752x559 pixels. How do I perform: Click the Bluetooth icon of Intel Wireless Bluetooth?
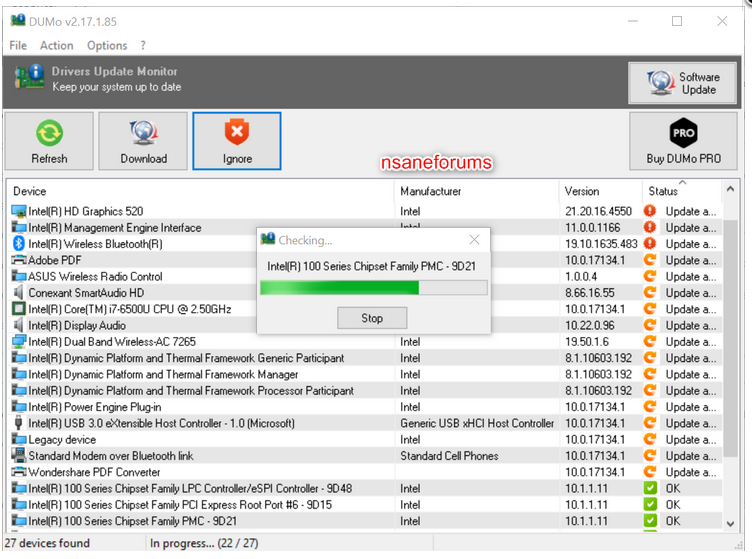tap(19, 244)
